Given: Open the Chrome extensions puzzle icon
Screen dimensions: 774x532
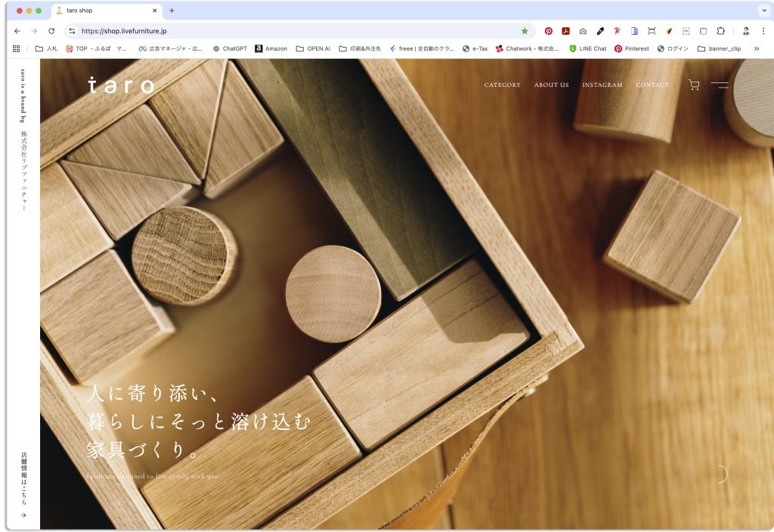Looking at the screenshot, I should (720, 31).
